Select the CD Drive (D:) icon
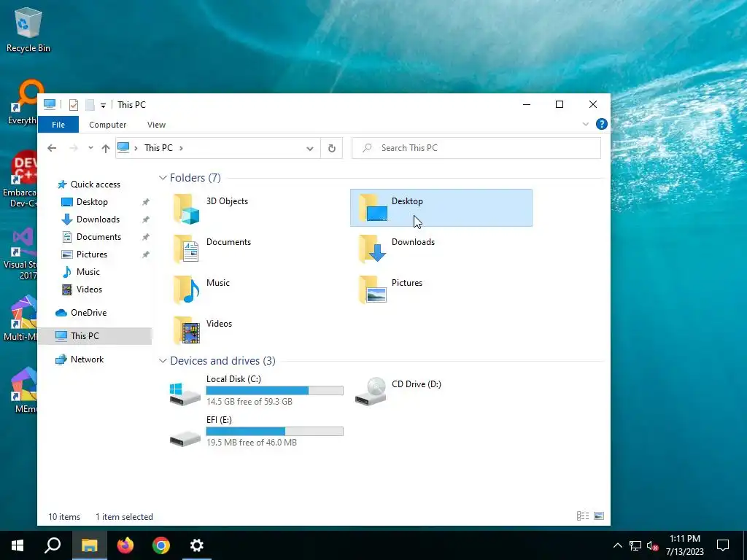 pos(371,392)
